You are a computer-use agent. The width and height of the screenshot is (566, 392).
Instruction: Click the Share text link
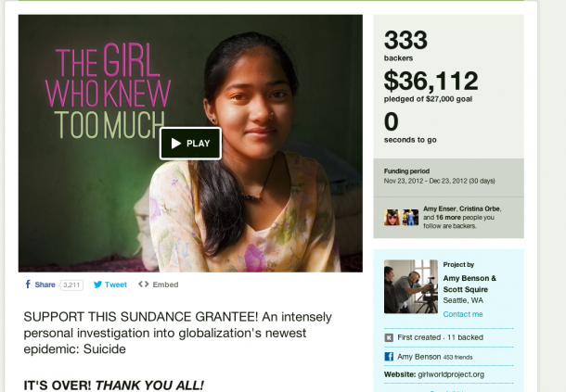click(x=45, y=285)
